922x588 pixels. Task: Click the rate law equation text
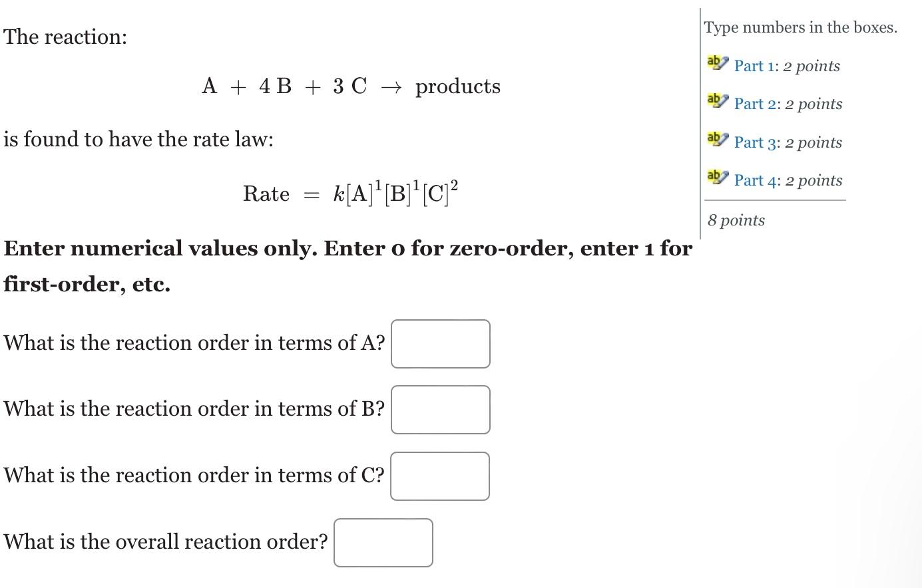click(x=349, y=192)
